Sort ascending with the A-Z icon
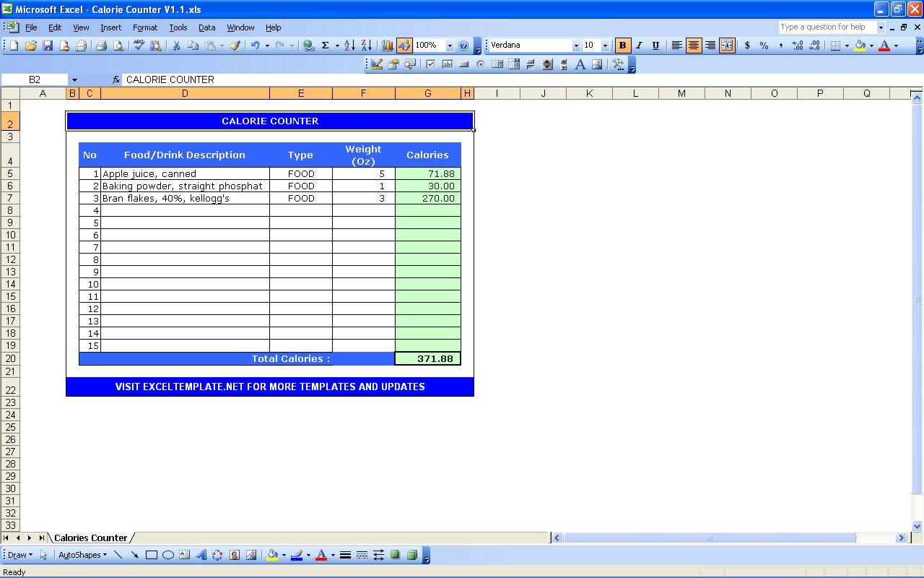 [349, 46]
